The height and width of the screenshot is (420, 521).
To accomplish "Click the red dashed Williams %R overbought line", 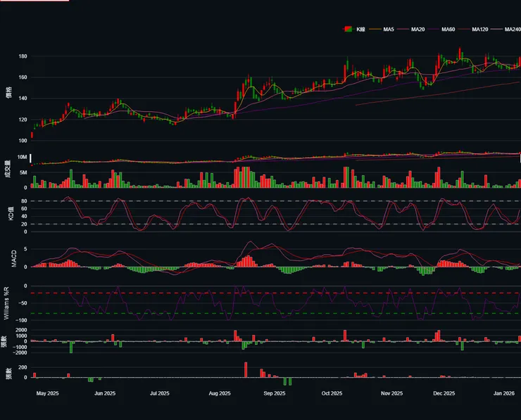I will point(276,293).
